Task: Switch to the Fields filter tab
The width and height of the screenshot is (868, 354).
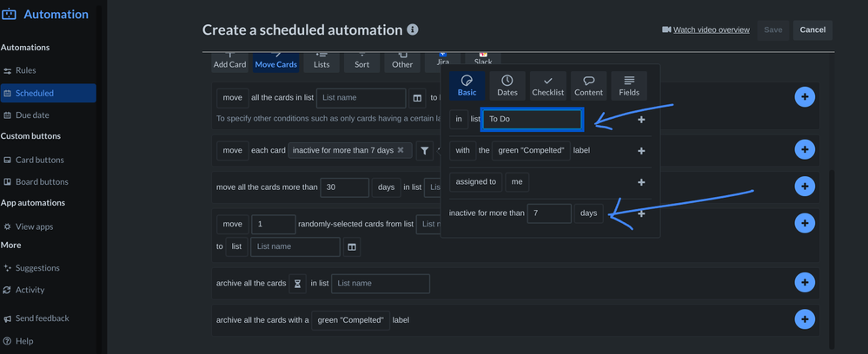Action: pos(629,86)
